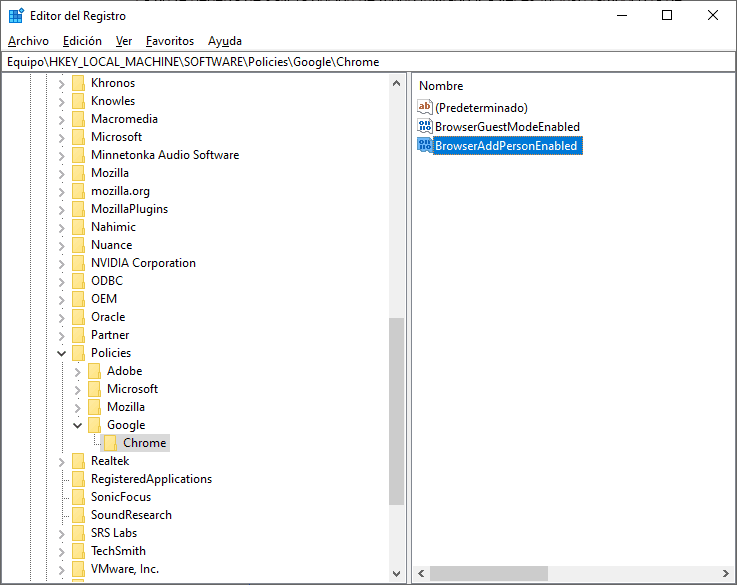Open the Archivo menu
Viewport: 737px width, 585px height.
pyautogui.click(x=28, y=41)
